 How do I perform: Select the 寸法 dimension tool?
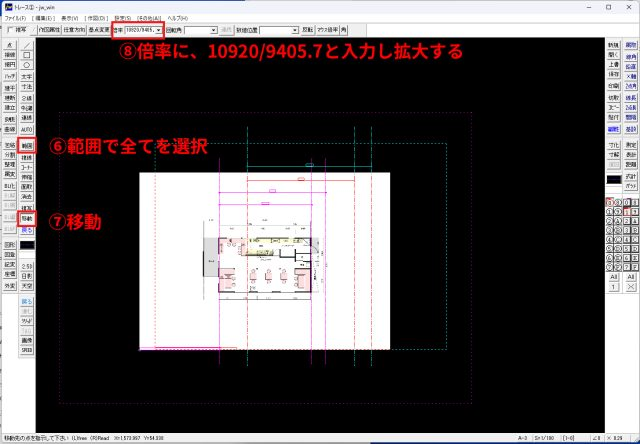click(27, 88)
